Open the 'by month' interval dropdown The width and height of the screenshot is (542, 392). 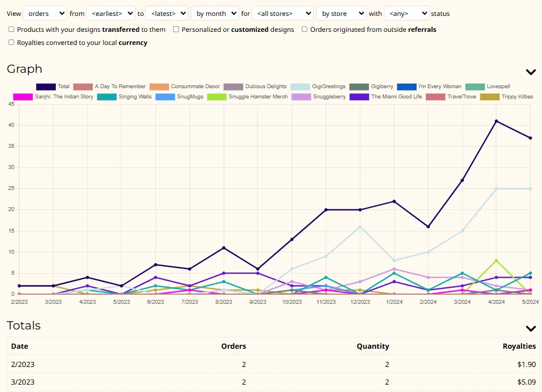click(215, 14)
